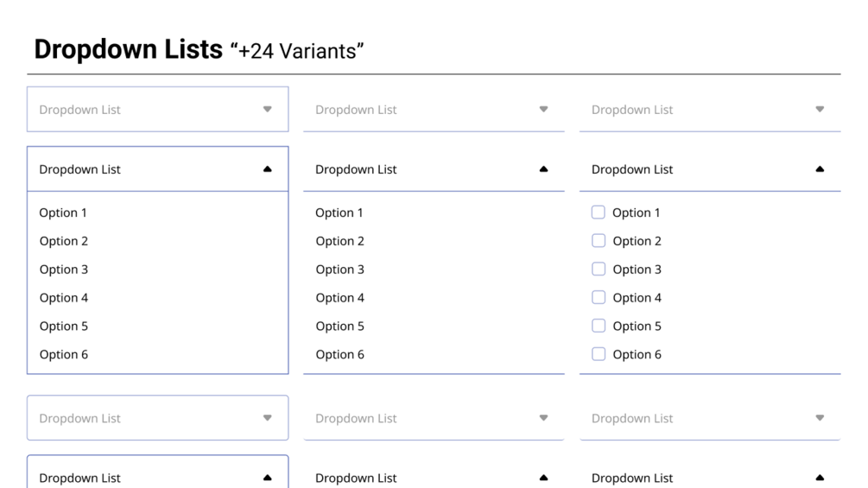Click up arrow of bottom-left partially visible dropdown
The height and width of the screenshot is (488, 868).
(267, 478)
